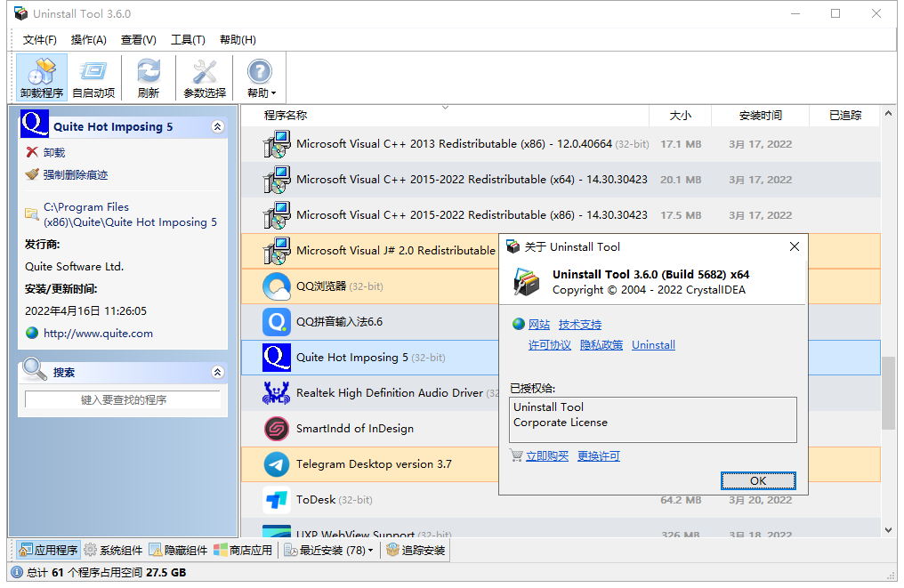Click the vertical scrollbar thumb of program list
Image resolution: width=904 pixels, height=588 pixels.
coord(889,393)
